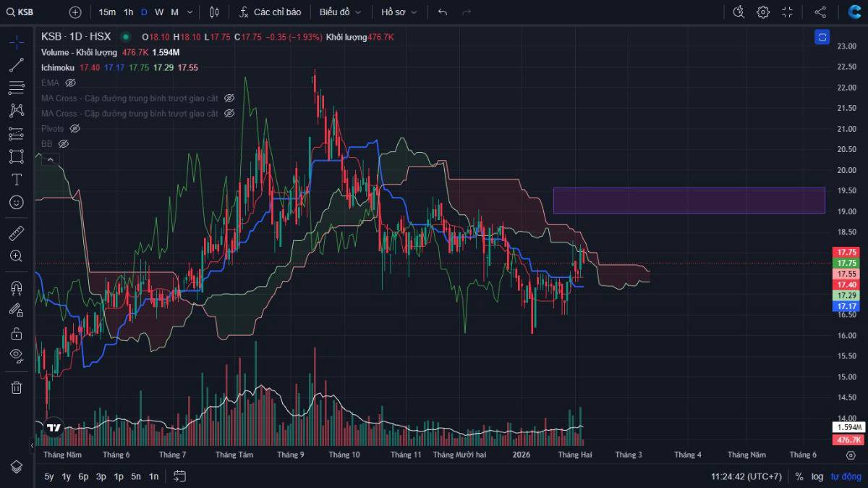Click the purple rectangle zone on chart
The image size is (868, 488).
(x=689, y=201)
